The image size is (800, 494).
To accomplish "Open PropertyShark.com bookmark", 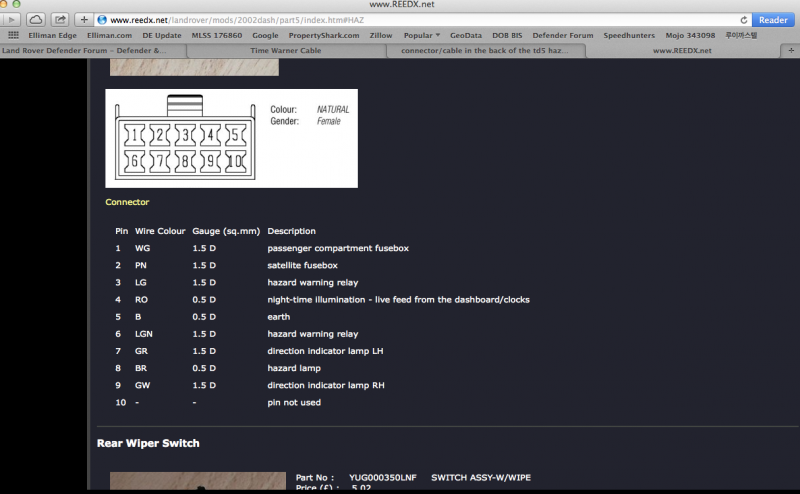I will pyautogui.click(x=324, y=35).
